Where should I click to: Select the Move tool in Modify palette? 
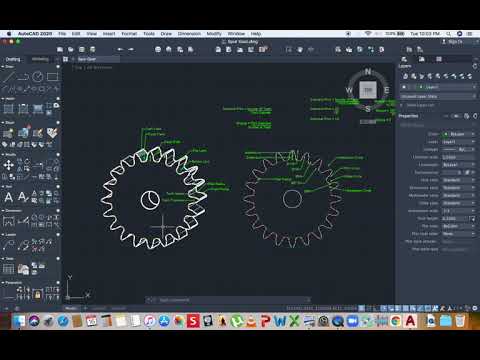tap(8, 165)
